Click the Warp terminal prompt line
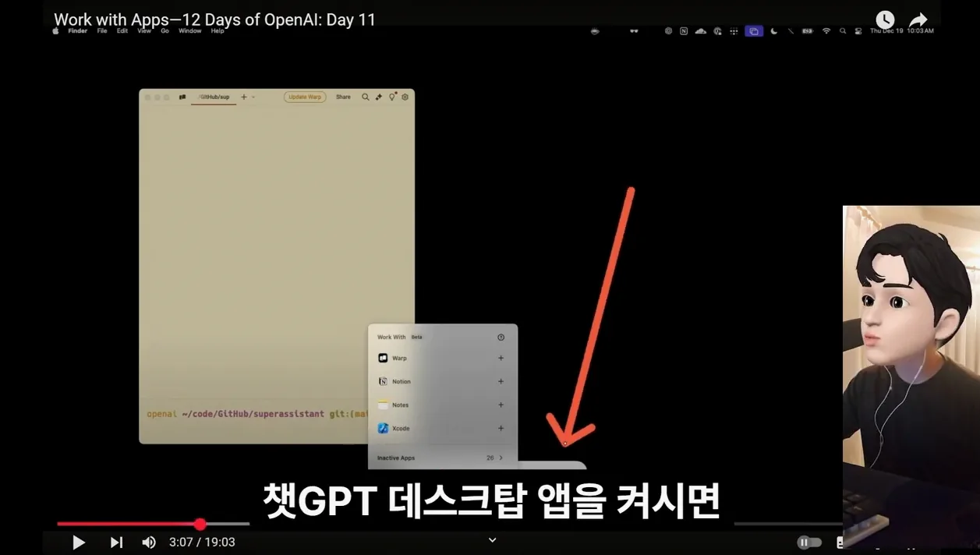 258,414
